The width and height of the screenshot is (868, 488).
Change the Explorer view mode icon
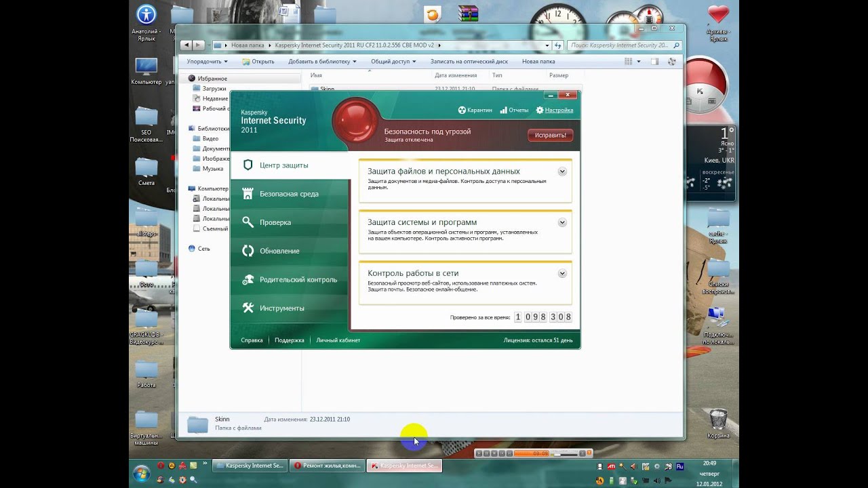pos(628,62)
